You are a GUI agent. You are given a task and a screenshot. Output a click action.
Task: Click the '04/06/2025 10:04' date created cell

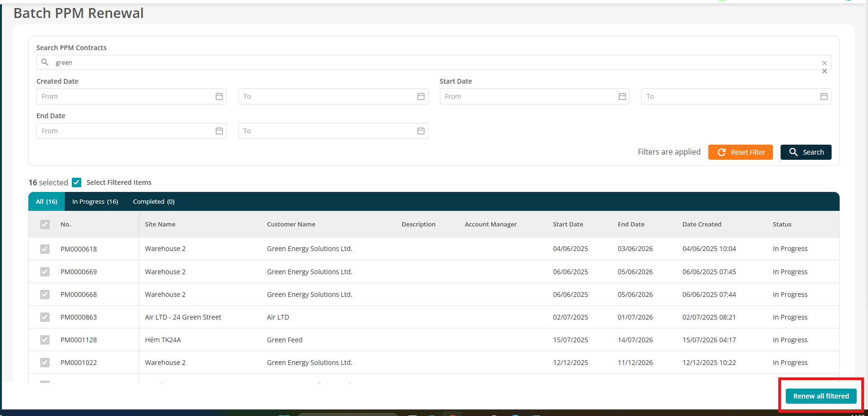(x=709, y=249)
